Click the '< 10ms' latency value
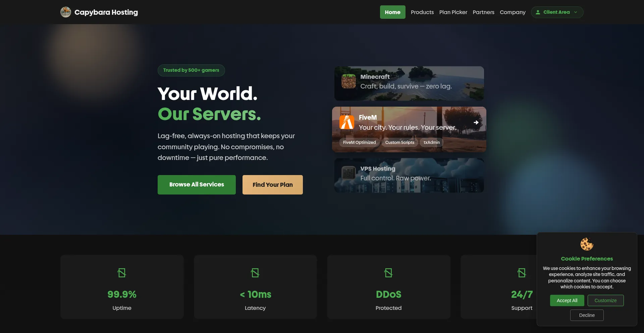The width and height of the screenshot is (644, 333). click(255, 294)
